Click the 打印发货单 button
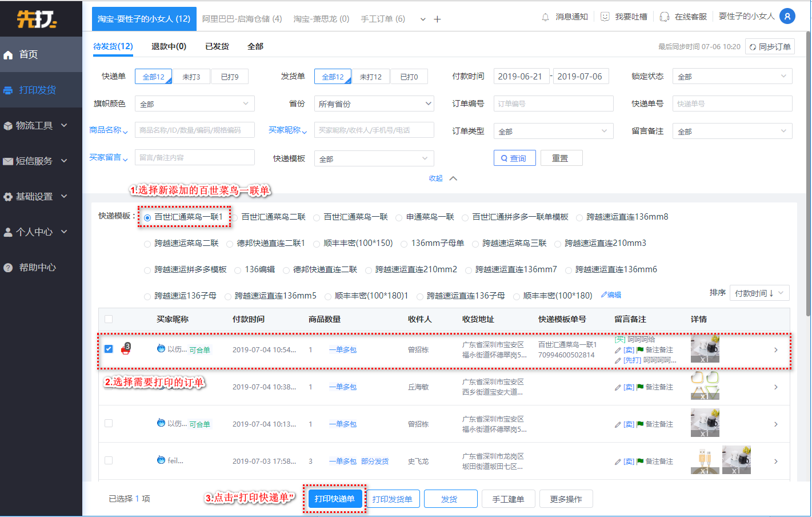Image resolution: width=812 pixels, height=517 pixels. point(392,499)
